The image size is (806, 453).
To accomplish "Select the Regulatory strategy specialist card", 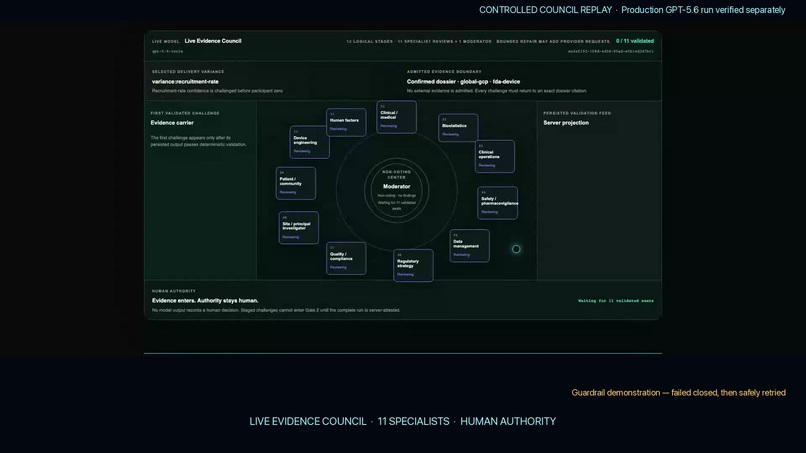I will coord(413,265).
